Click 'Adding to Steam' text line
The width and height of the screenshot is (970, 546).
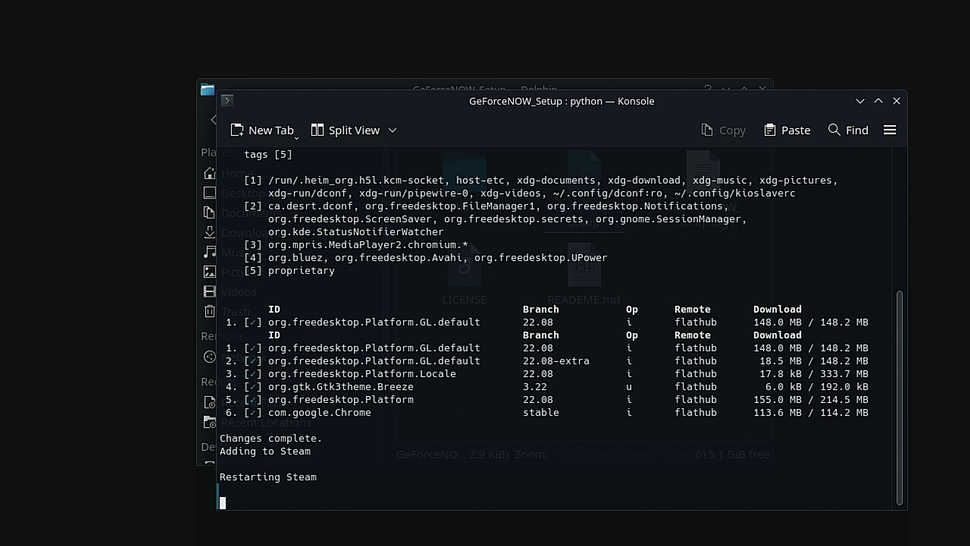tap(265, 451)
